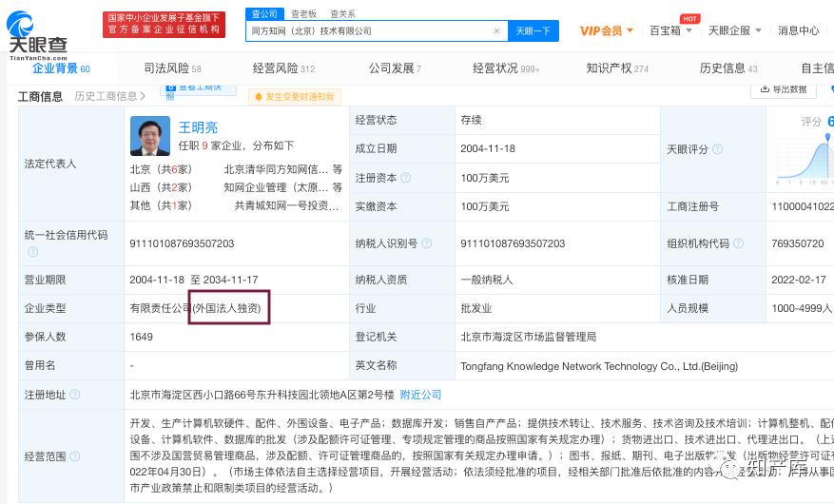Open the 天眼企服 dropdown menu
834x504 pixels.
tap(734, 30)
